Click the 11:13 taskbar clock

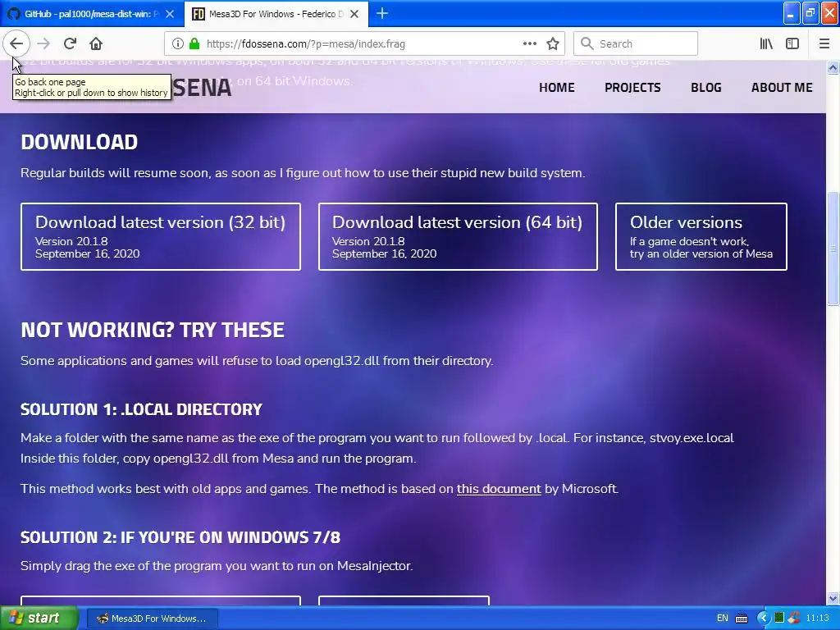point(817,619)
